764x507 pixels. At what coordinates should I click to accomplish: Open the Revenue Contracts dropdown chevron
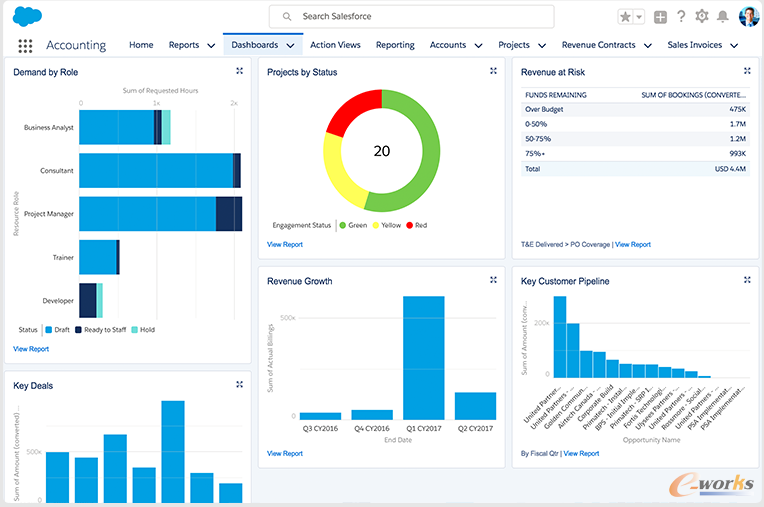click(x=648, y=46)
